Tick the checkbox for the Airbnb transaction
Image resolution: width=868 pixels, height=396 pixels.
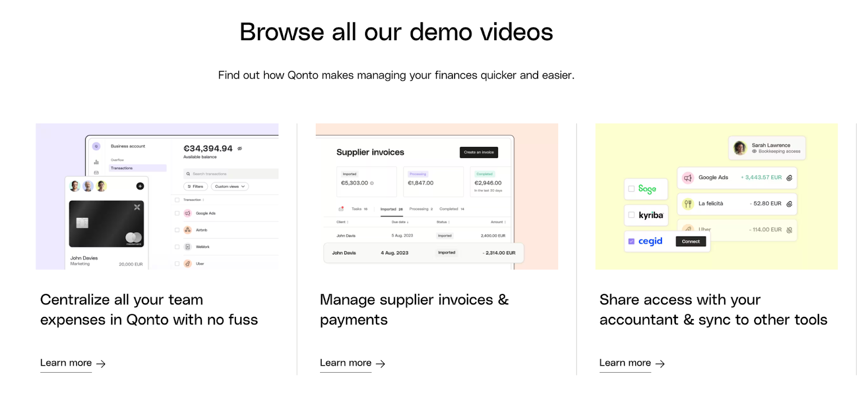coord(177,230)
